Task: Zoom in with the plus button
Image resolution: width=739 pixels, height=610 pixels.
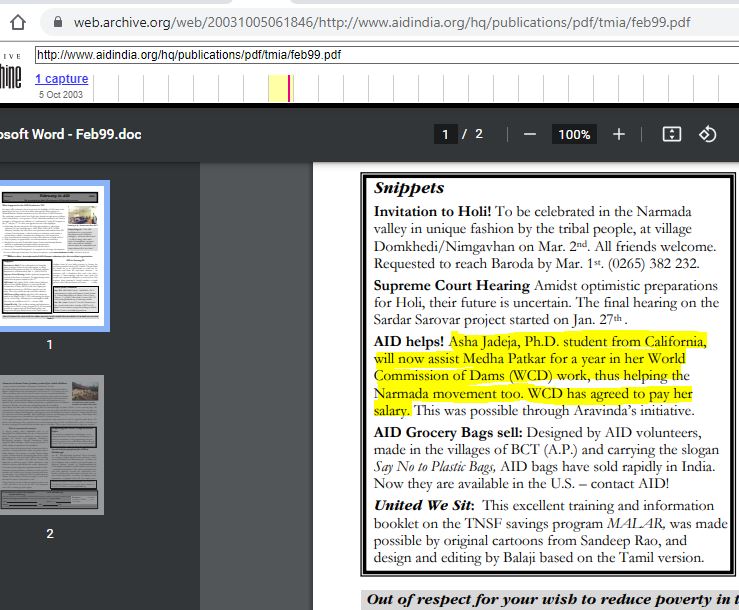Action: point(619,135)
